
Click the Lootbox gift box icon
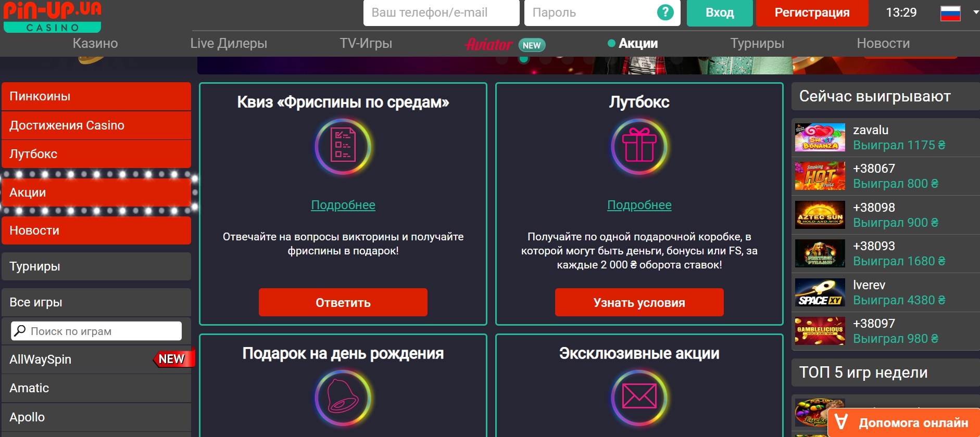(639, 147)
